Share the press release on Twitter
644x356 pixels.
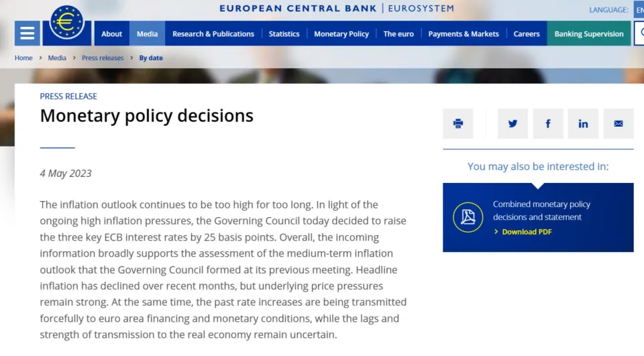pyautogui.click(x=513, y=123)
